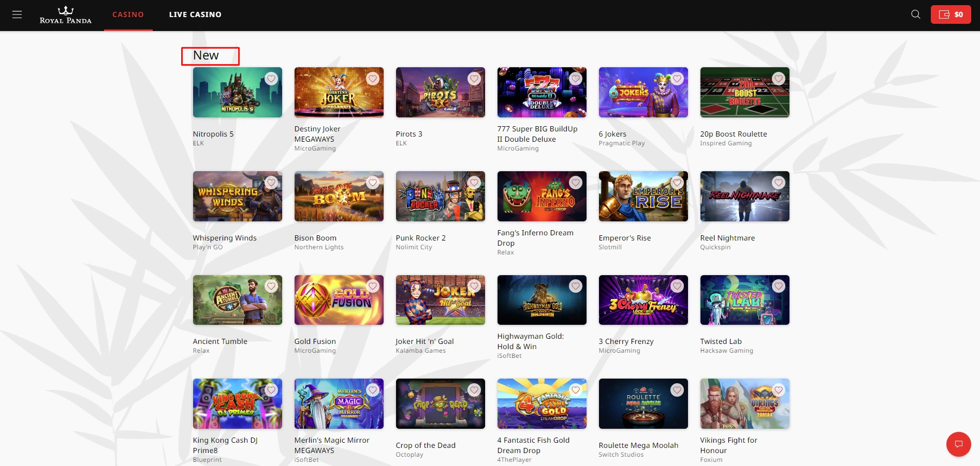Screen dimensions: 980x466
Task: Click the Inspired Gaming provider text
Action: [726, 143]
